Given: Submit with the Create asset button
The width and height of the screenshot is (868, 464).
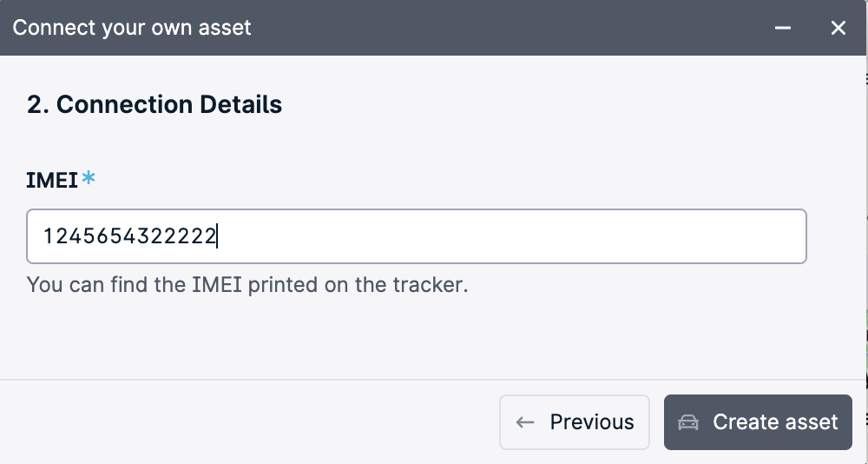Looking at the screenshot, I should tap(758, 422).
